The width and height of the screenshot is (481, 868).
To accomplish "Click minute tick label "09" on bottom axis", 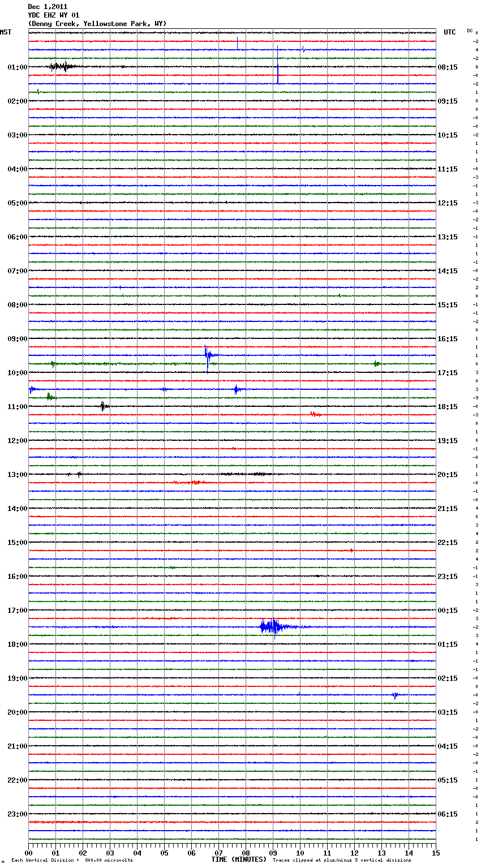I will point(273,853).
